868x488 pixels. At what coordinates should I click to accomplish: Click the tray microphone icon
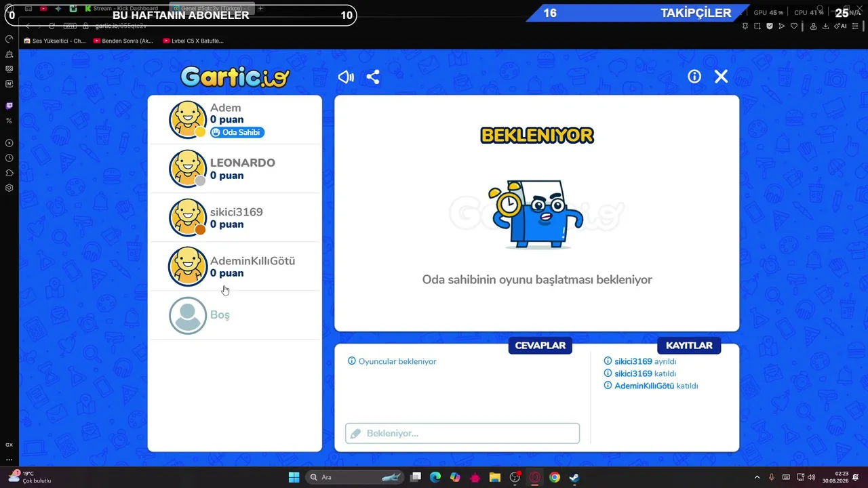point(772,477)
